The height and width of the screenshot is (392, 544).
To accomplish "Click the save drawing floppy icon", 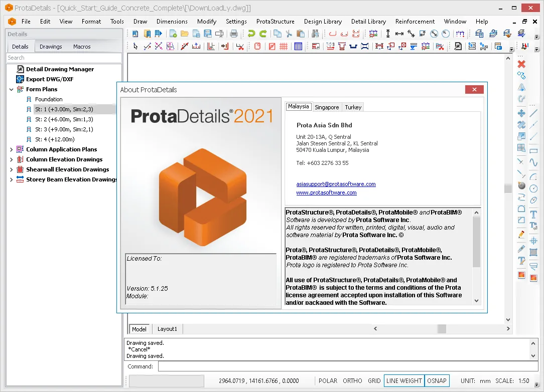I will [x=208, y=34].
